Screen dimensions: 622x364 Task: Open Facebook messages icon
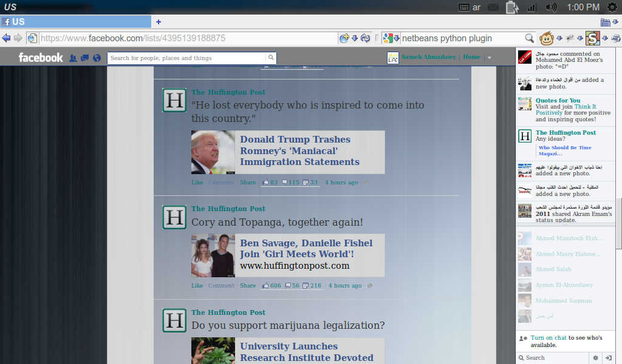pos(84,58)
